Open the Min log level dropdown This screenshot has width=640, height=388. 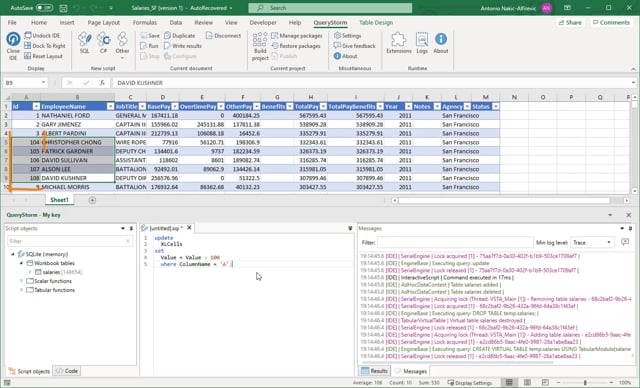[x=592, y=242]
